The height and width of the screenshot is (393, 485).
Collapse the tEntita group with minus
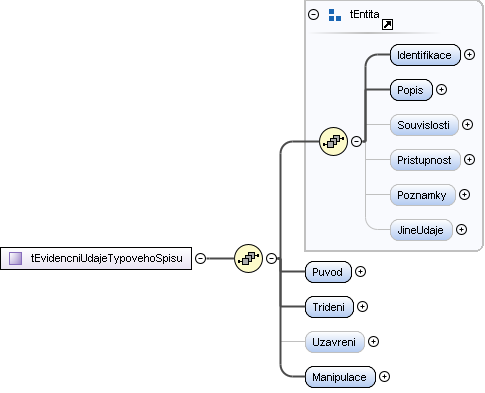click(313, 15)
